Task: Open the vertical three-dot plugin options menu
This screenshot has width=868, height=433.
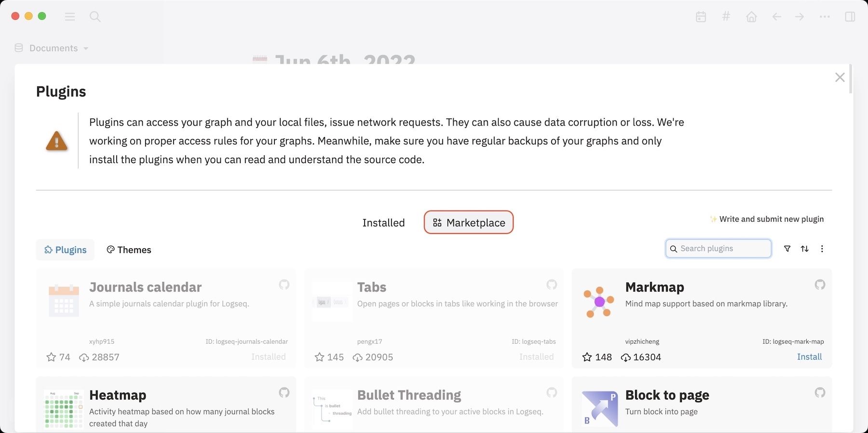Action: click(x=822, y=249)
